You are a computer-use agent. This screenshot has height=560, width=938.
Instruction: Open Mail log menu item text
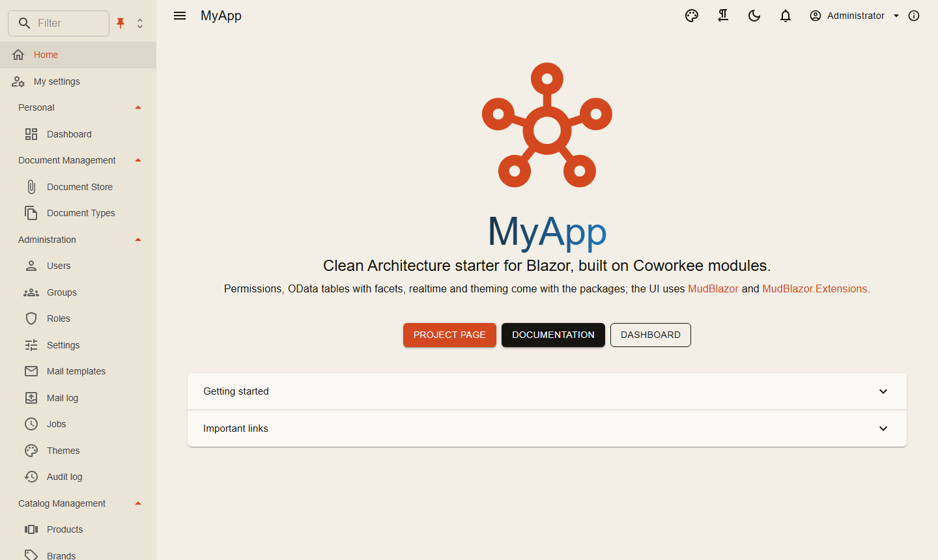click(63, 398)
